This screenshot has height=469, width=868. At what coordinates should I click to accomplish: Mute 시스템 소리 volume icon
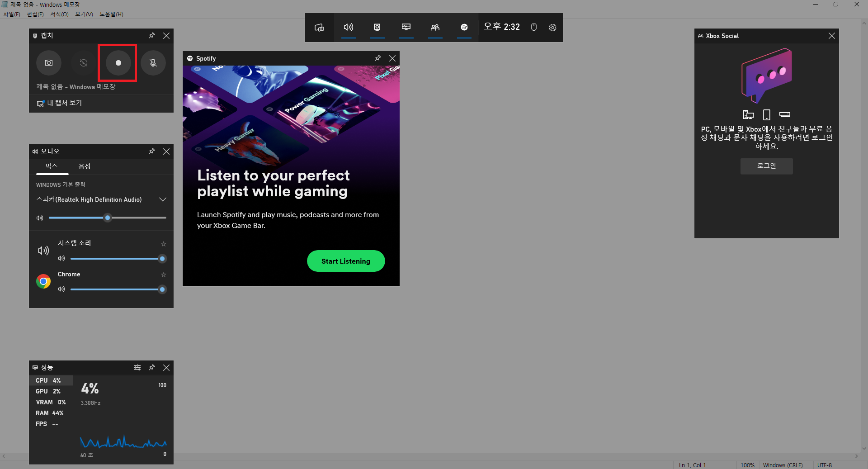[x=61, y=258]
